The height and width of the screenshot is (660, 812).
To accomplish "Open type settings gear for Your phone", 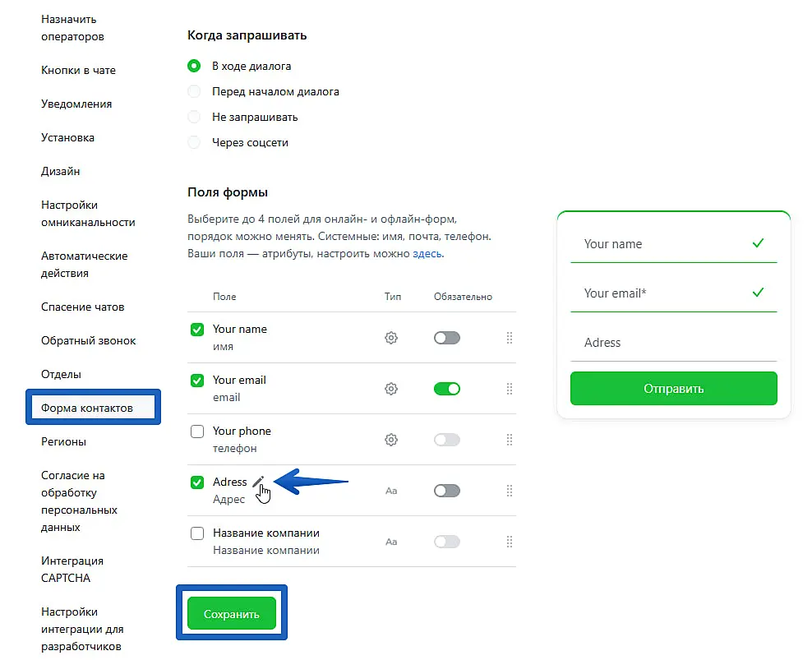I will [391, 440].
